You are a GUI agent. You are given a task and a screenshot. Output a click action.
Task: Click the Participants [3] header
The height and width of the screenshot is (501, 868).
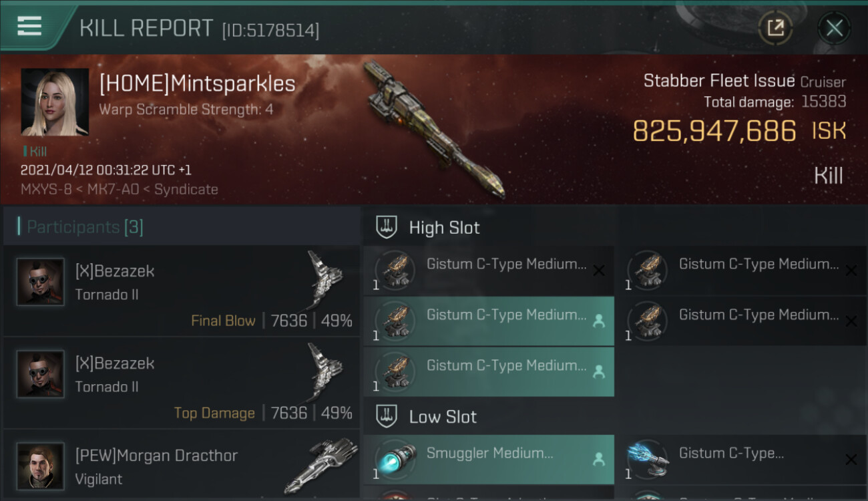point(85,227)
